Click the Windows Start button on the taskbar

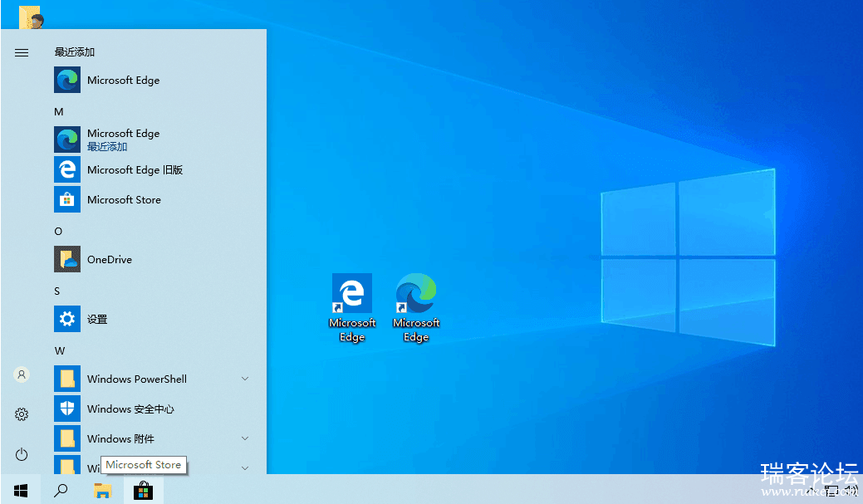[x=21, y=490]
